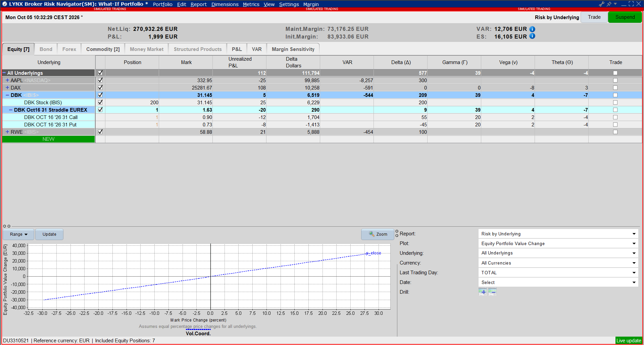
Task: Click the chart panel collapse circles
Action: pos(7,226)
